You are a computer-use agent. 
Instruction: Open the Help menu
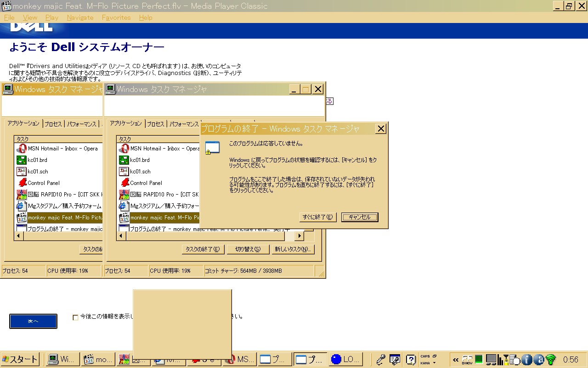(x=146, y=17)
